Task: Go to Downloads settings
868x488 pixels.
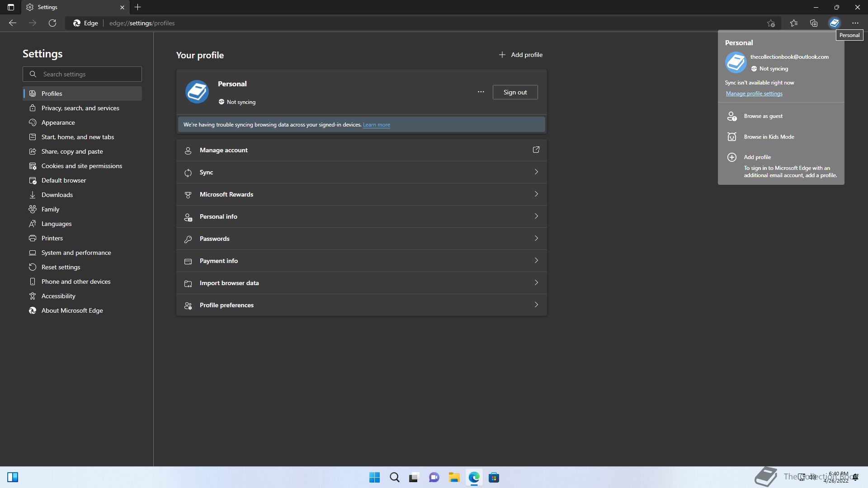Action: (82, 195)
